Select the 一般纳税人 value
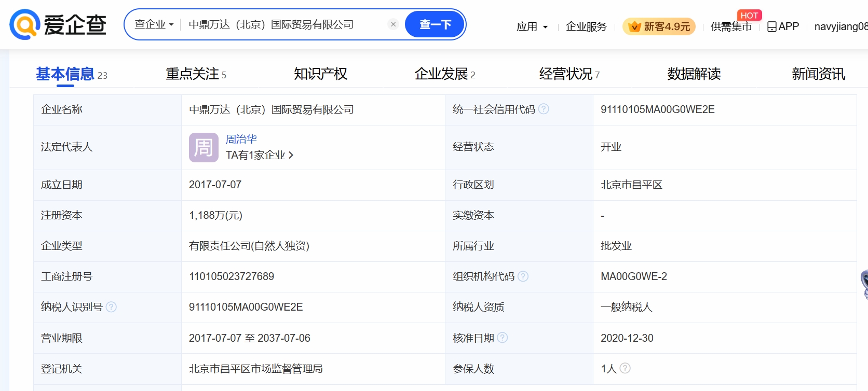868x391 pixels. (x=626, y=307)
